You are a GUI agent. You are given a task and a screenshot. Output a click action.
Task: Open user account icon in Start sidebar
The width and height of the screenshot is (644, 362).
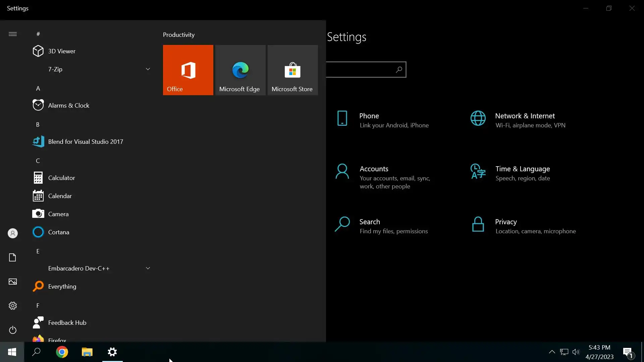(13, 233)
